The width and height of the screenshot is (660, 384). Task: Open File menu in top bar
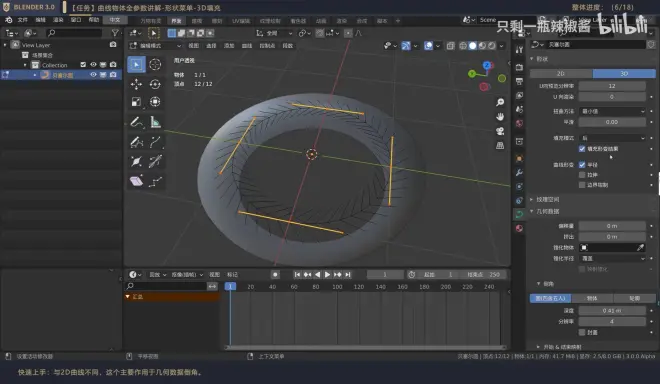pos(22,20)
